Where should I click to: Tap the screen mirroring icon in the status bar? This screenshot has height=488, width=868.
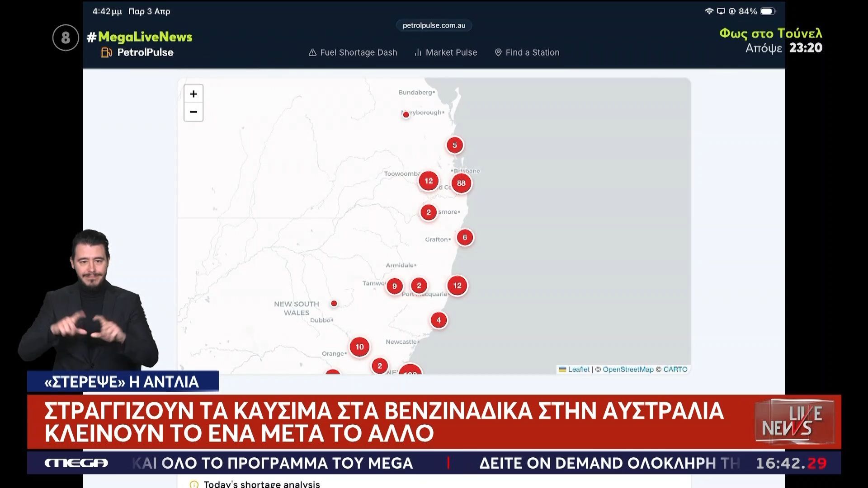point(721,11)
